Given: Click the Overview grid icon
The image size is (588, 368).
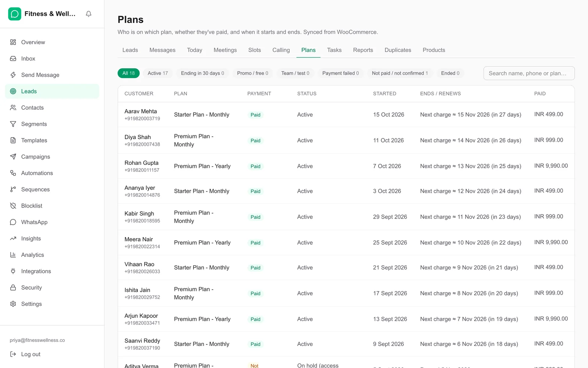Looking at the screenshot, I should click(x=13, y=42).
